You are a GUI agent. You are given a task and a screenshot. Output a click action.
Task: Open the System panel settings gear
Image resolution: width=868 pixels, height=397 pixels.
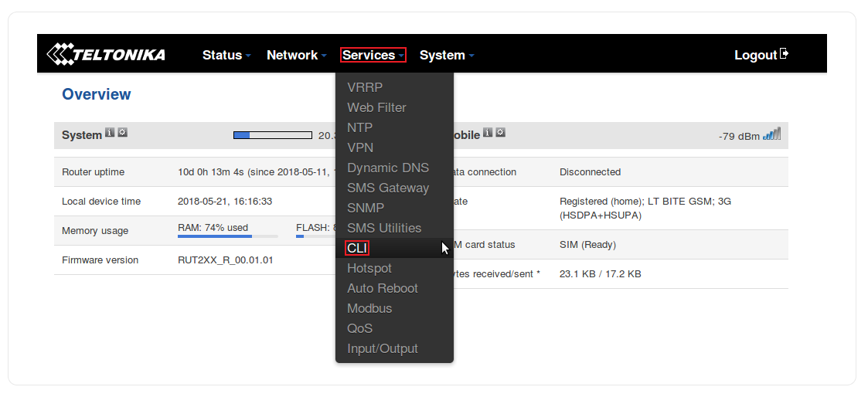[122, 133]
